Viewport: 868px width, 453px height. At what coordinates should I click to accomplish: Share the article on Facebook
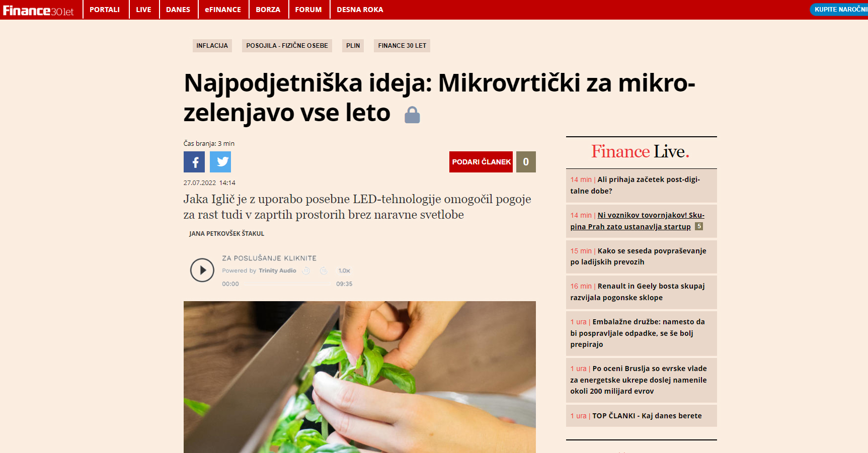click(x=194, y=162)
